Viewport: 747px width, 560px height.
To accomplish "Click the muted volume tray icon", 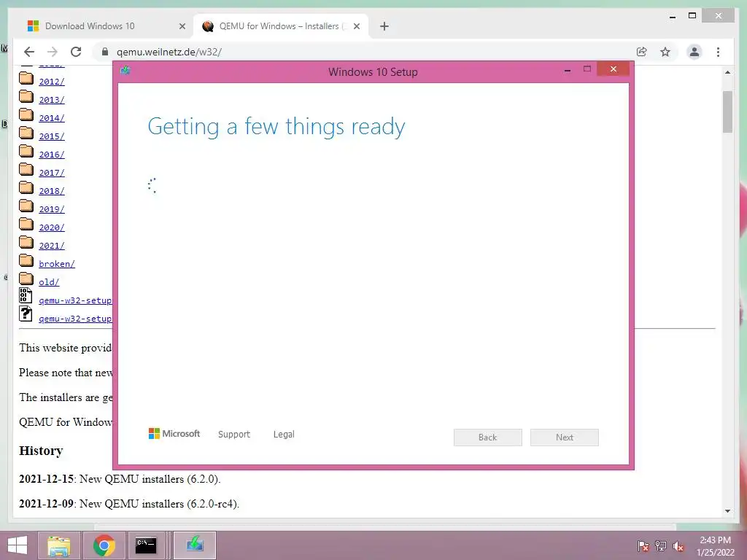I will [678, 546].
